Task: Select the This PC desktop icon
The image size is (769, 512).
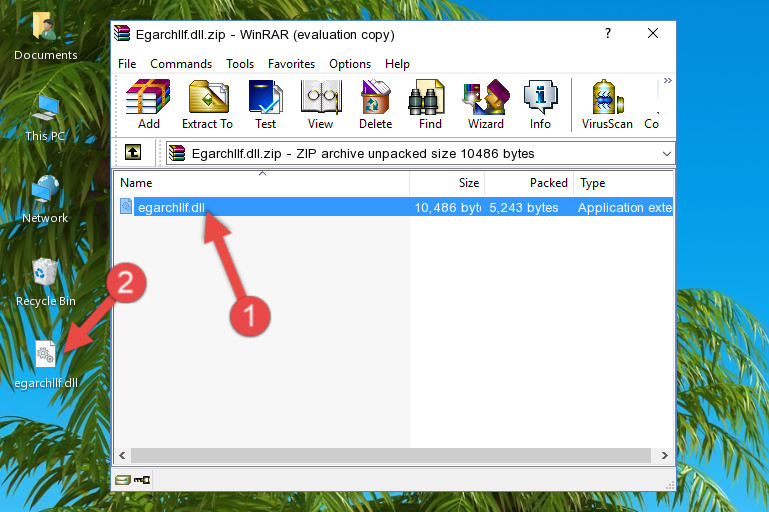Action: click(x=45, y=118)
